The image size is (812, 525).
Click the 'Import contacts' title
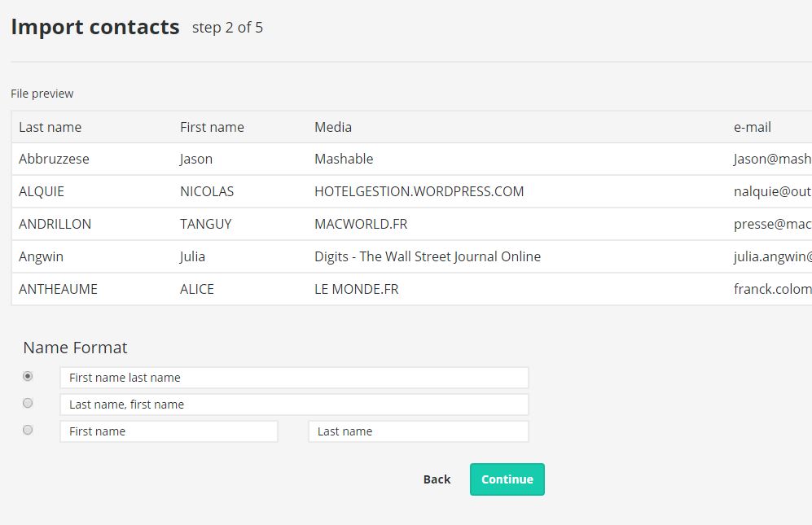pos(95,27)
